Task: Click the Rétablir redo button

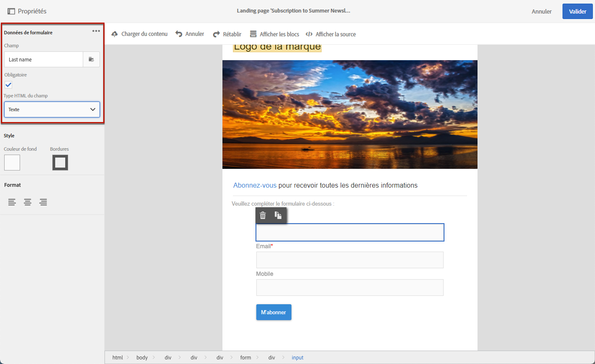Action: tap(227, 34)
